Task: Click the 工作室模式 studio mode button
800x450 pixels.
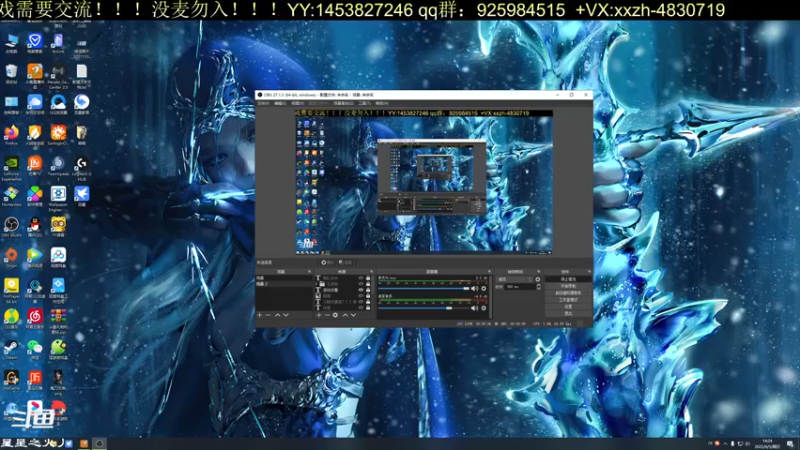Action: (x=568, y=300)
